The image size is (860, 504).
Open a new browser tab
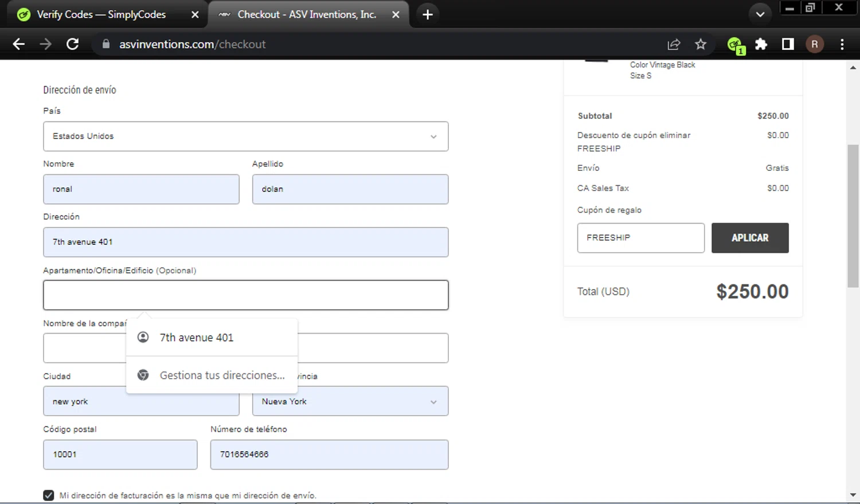pos(428,15)
